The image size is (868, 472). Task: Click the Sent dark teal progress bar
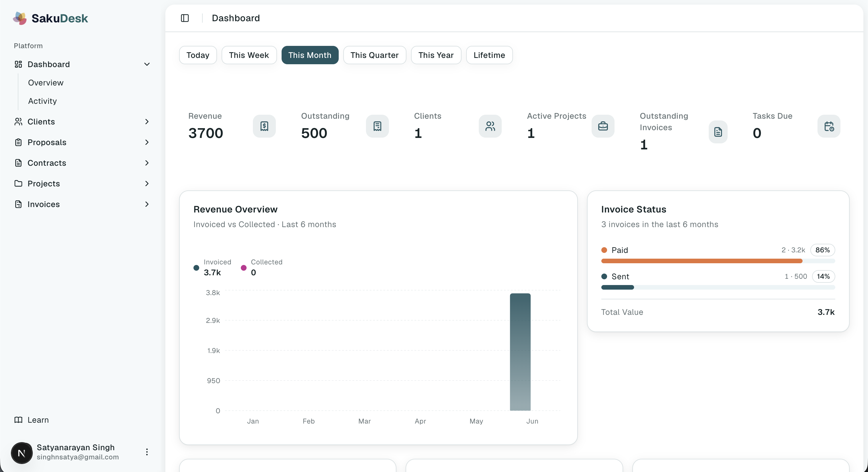pyautogui.click(x=618, y=287)
